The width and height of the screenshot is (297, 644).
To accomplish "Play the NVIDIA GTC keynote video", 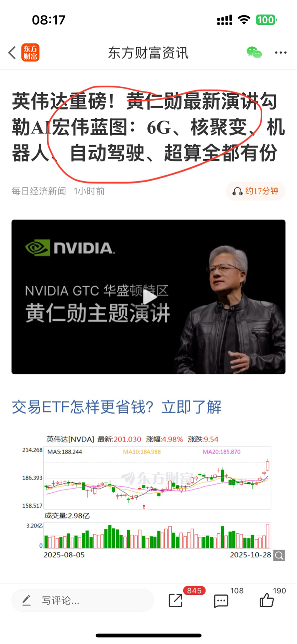I will click(149, 297).
